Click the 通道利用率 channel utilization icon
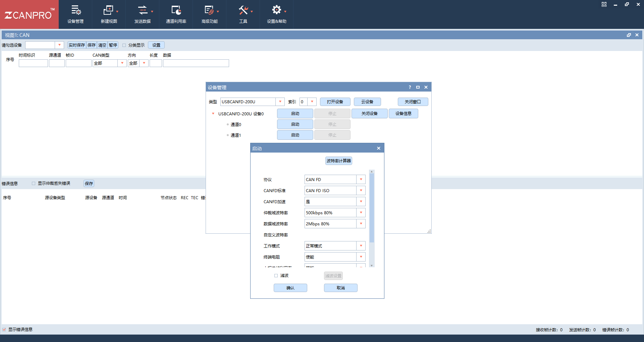 [176, 10]
